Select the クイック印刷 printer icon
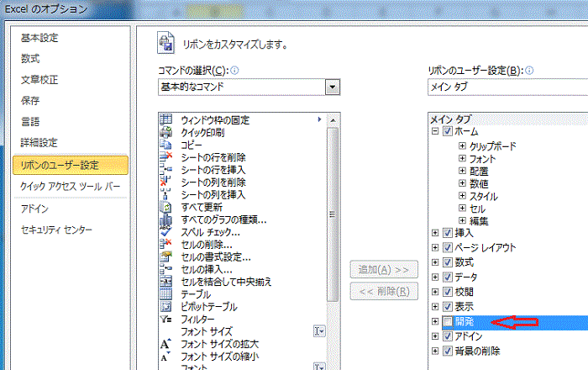Image resolution: width=588 pixels, height=370 pixels. coord(165,132)
